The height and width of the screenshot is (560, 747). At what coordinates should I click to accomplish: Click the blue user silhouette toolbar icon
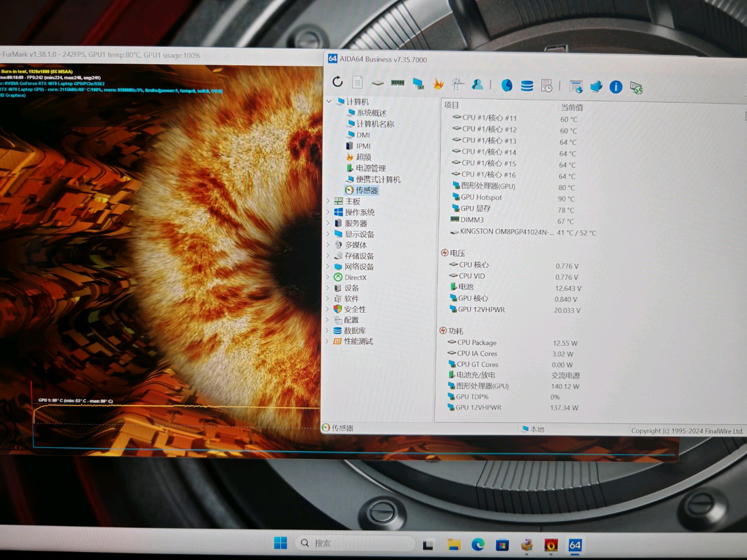(x=478, y=85)
